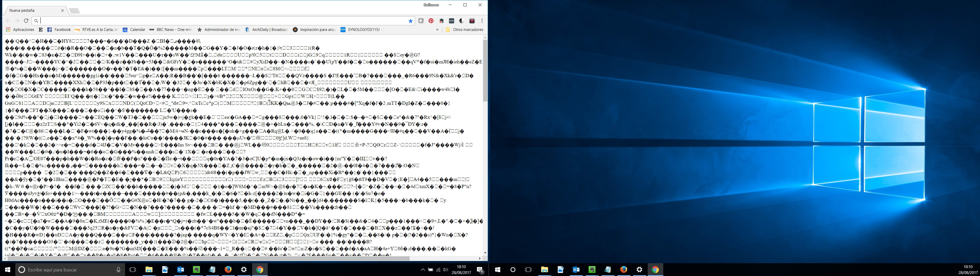
Task: Open the notebook app on the left taskbar
Action: coord(212,270)
